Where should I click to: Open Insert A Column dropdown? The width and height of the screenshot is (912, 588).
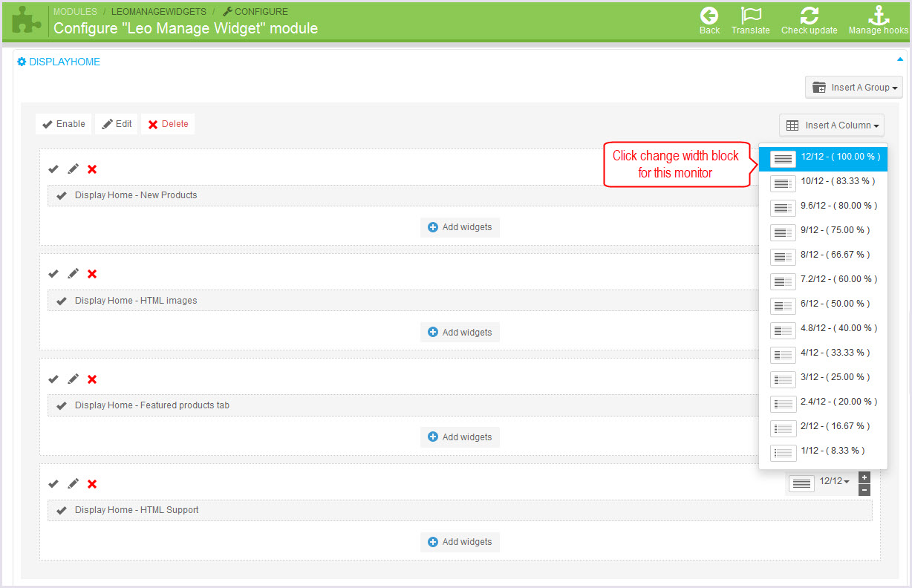pyautogui.click(x=832, y=125)
